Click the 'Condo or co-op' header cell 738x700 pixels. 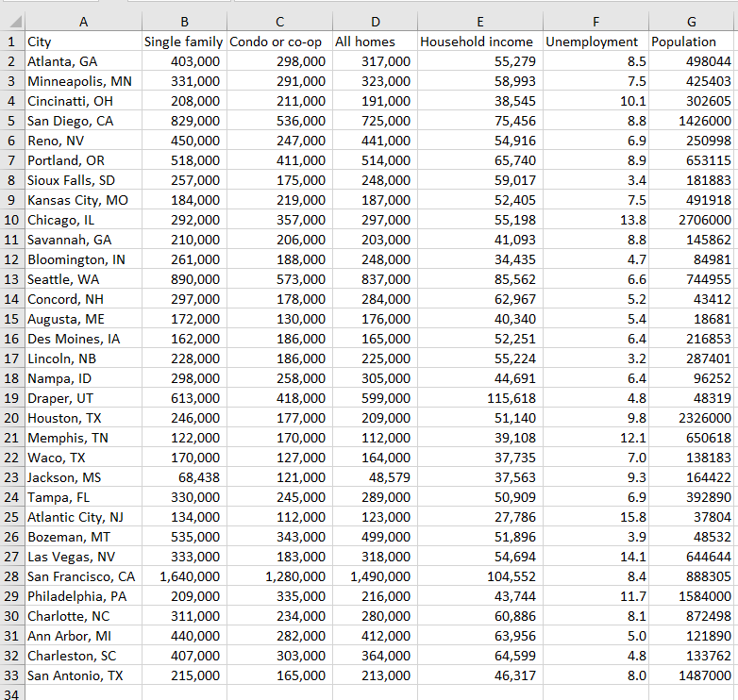point(279,42)
